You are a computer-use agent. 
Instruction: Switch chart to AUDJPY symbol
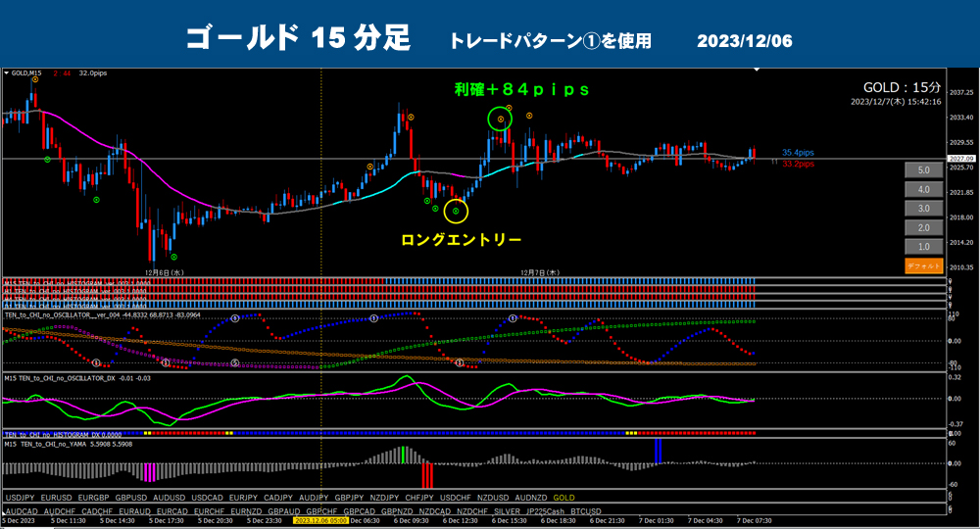coord(314,498)
